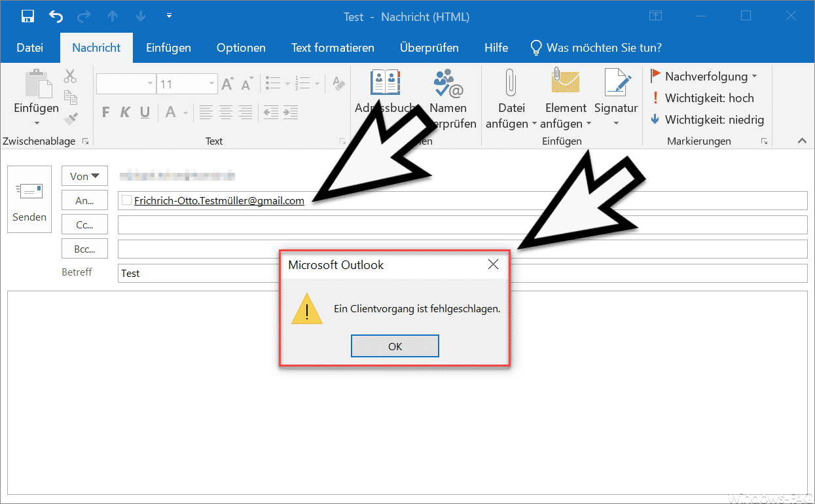
Task: Open the Datei tab
Action: click(30, 48)
